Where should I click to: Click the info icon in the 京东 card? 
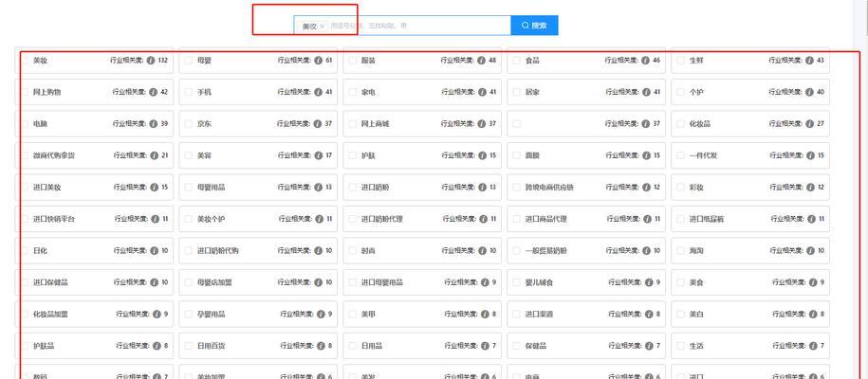click(318, 124)
